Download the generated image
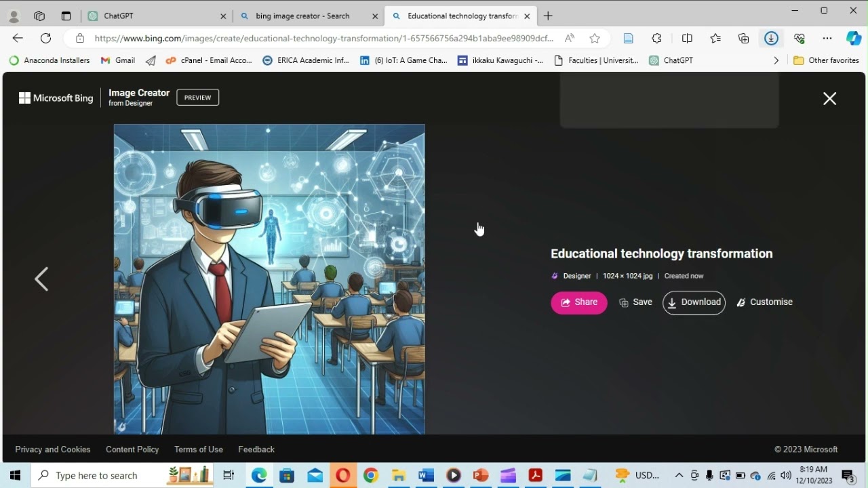The height and width of the screenshot is (488, 868). 694,302
